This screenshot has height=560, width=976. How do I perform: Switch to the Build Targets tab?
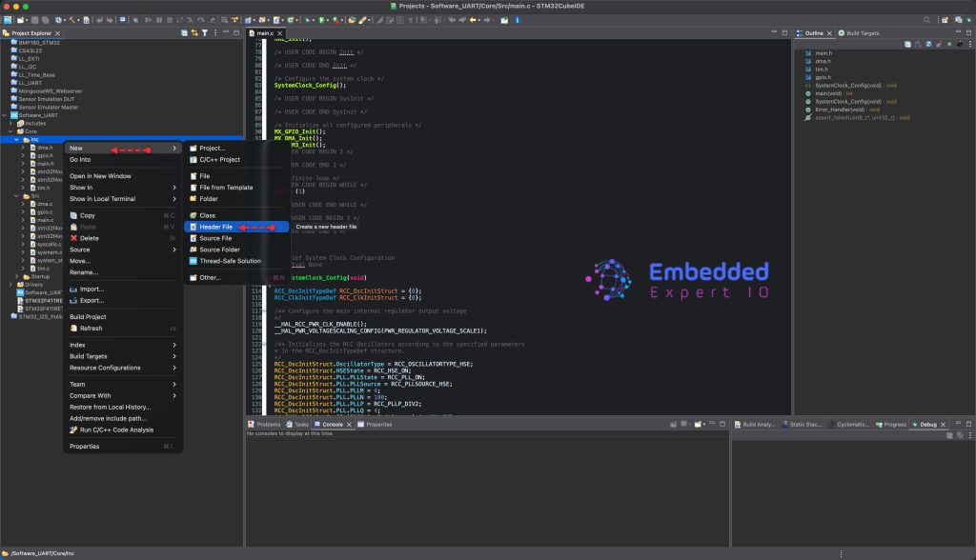tap(859, 33)
